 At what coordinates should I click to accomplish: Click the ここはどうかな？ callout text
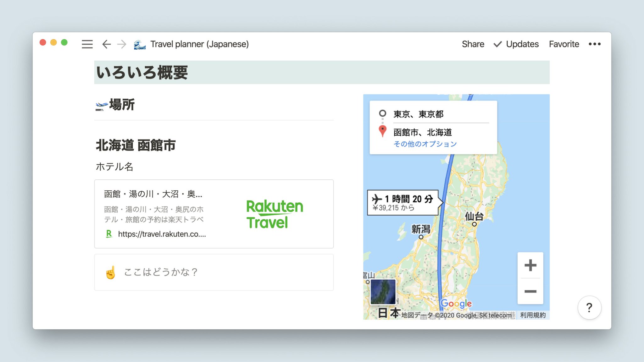[x=161, y=272]
